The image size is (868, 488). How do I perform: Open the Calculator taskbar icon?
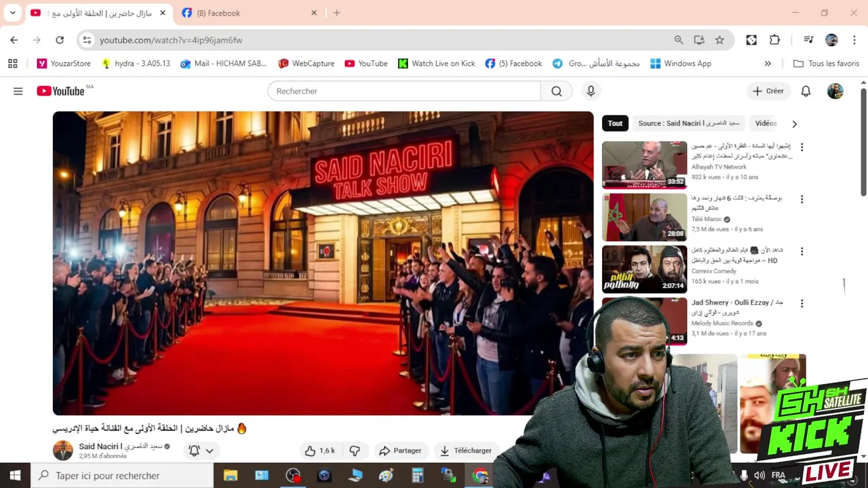[x=418, y=476]
